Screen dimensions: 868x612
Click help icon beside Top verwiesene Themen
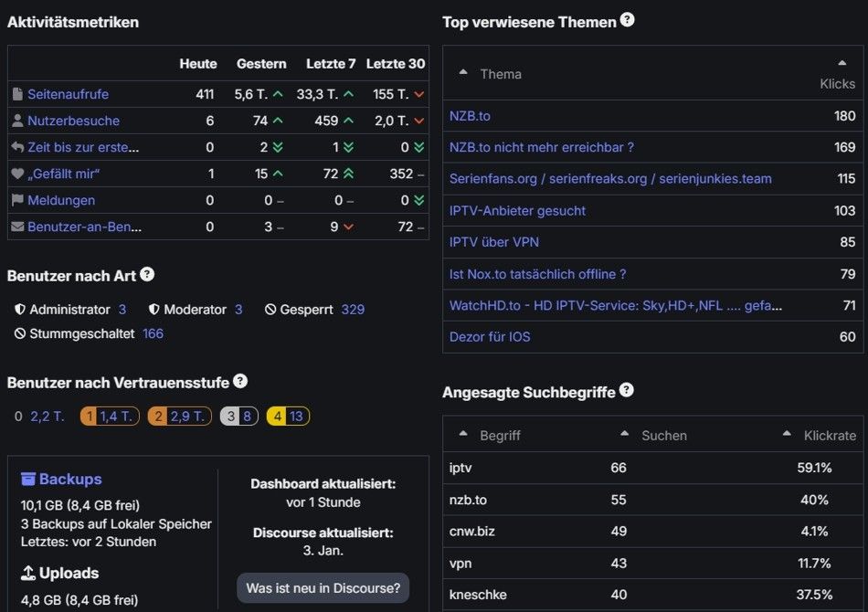(x=627, y=20)
